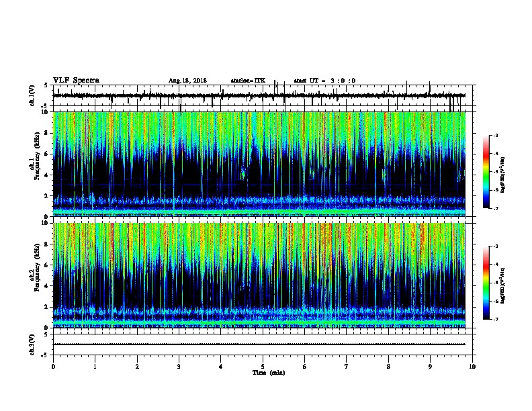Image resolution: width=532 pixels, height=411 pixels.
Task: Click the "-7" tick on ch.2 colorbar
Action: [495, 319]
